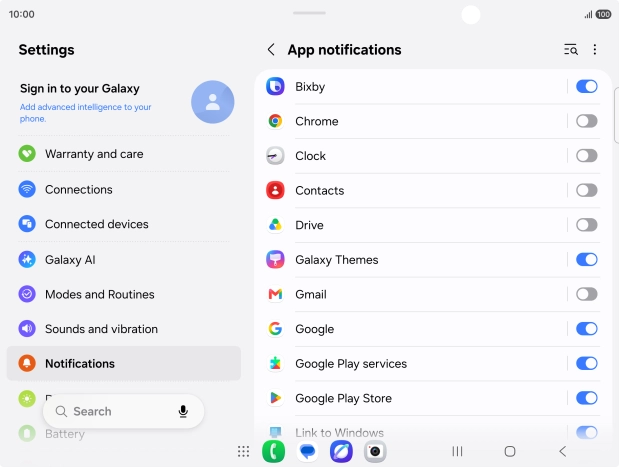Tap the Chrome app icon
Image resolution: width=619 pixels, height=467 pixels.
(275, 121)
